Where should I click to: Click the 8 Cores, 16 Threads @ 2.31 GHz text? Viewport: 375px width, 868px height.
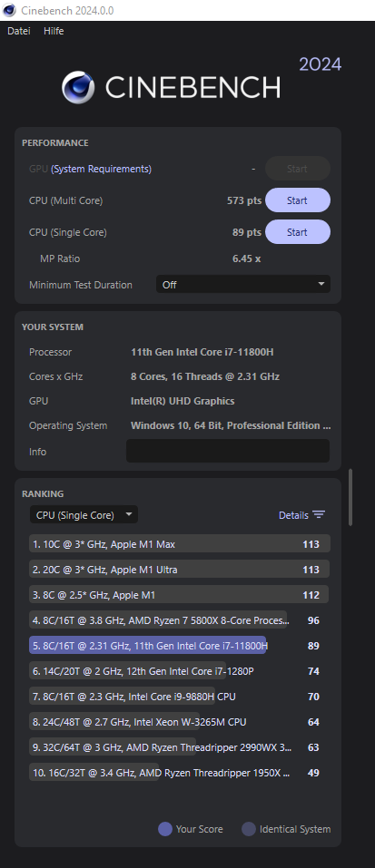205,376
